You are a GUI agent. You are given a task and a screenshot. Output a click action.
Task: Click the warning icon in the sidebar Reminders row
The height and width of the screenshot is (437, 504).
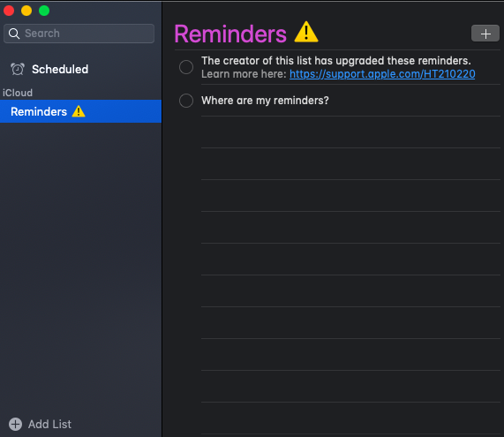pyautogui.click(x=79, y=111)
